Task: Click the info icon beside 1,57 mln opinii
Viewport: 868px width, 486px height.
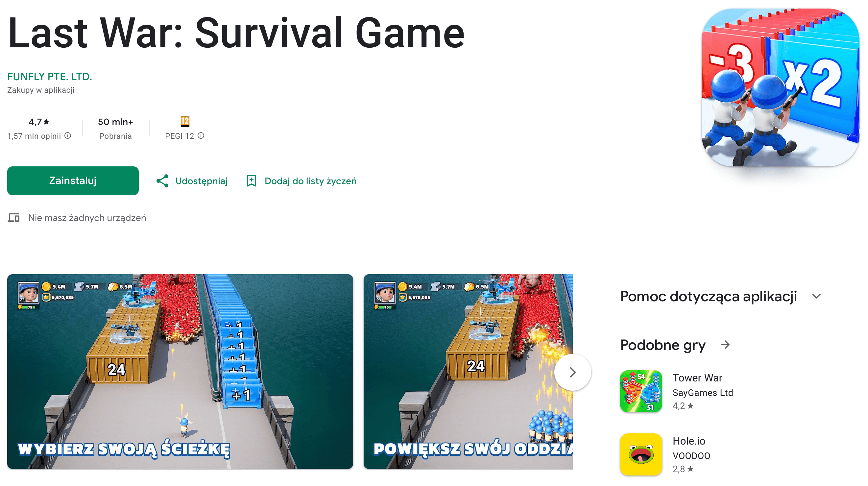Action: click(68, 135)
